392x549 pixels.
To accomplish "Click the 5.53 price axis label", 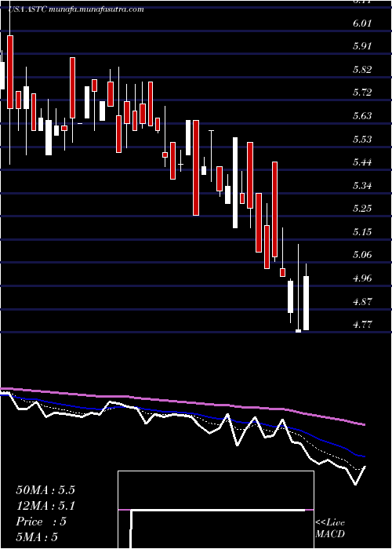I will [362, 140].
